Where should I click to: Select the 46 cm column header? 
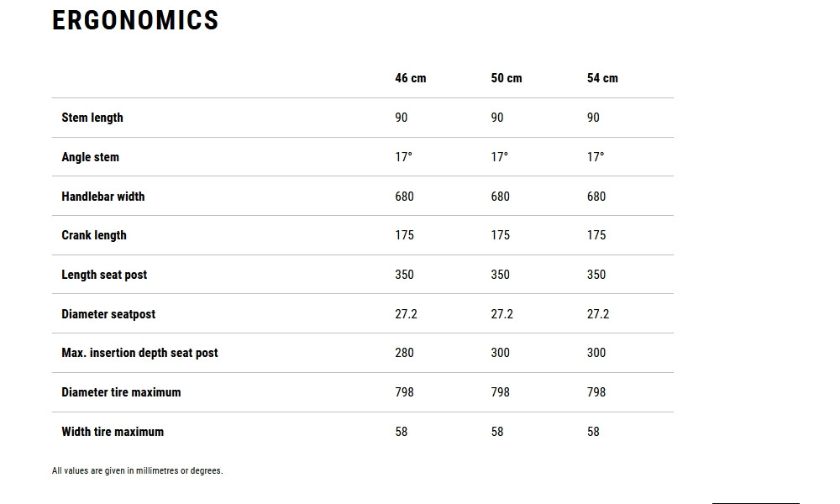(x=410, y=78)
